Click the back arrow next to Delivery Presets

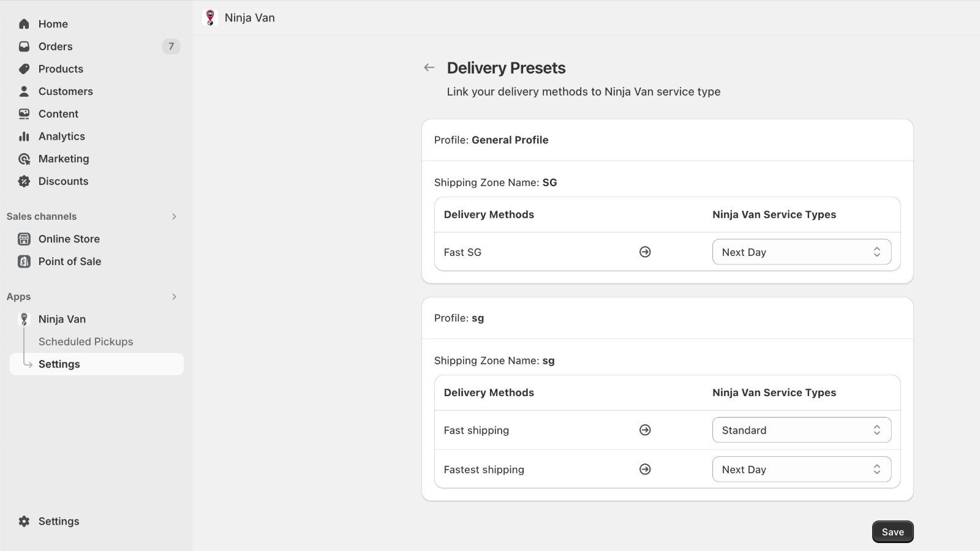429,67
